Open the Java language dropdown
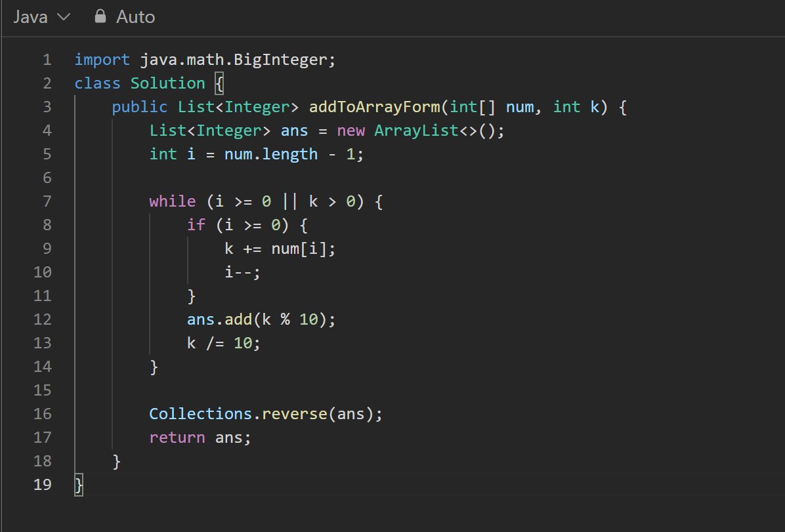Image resolution: width=785 pixels, height=532 pixels. 41,17
